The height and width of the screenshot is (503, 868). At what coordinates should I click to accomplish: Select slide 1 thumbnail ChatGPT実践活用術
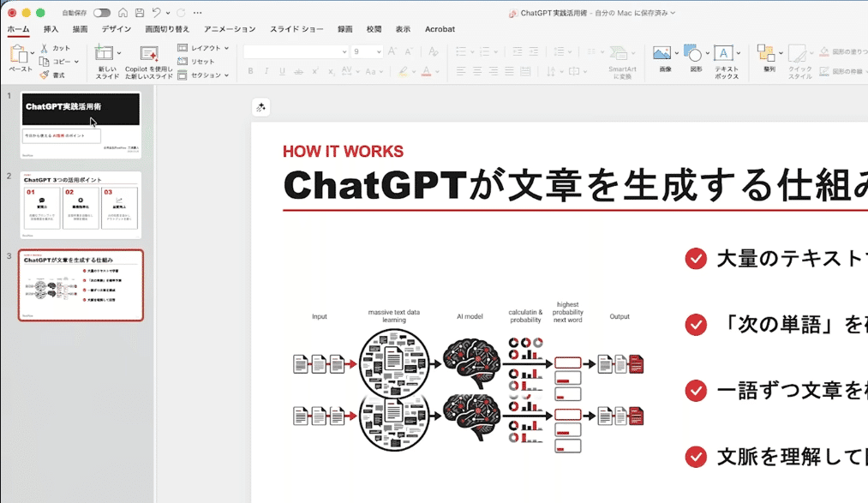81,125
